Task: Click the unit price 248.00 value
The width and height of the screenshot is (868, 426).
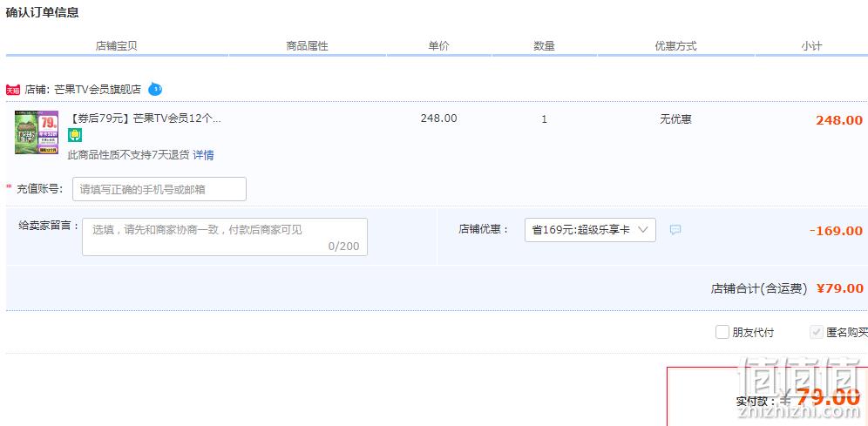Action: (x=439, y=118)
